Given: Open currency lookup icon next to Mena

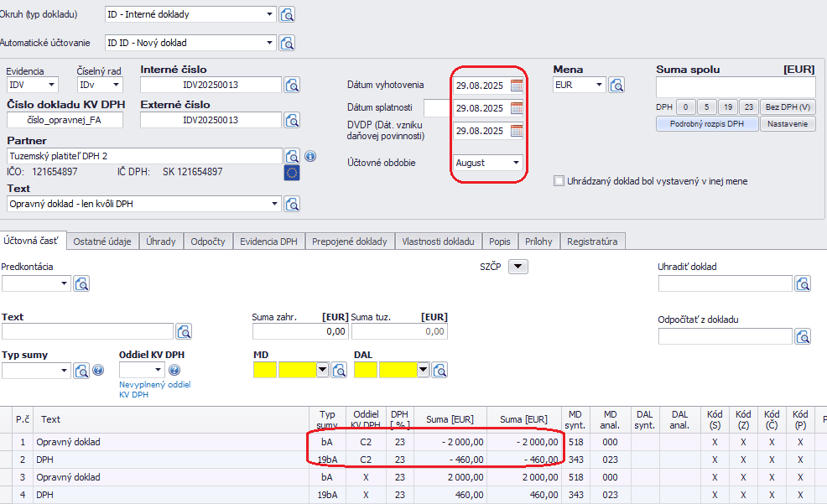Looking at the screenshot, I should [x=616, y=85].
